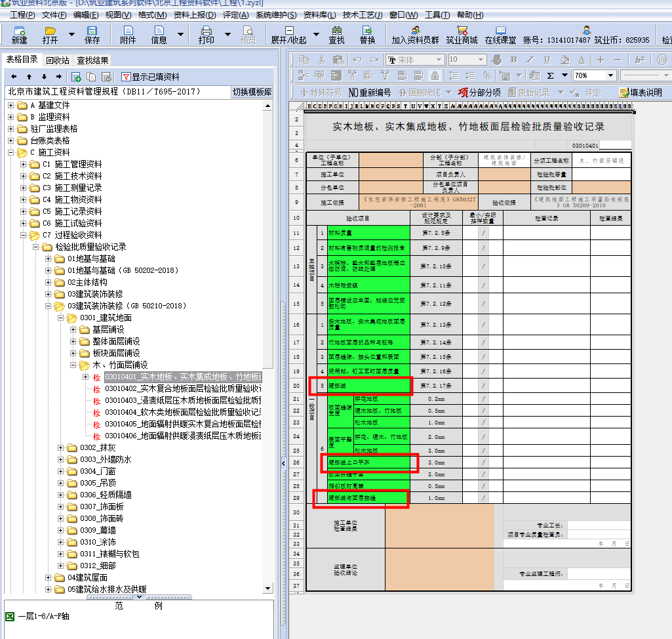
Task: Select 03010402_实木复合地板面层 tree item
Action: pyautogui.click(x=183, y=388)
